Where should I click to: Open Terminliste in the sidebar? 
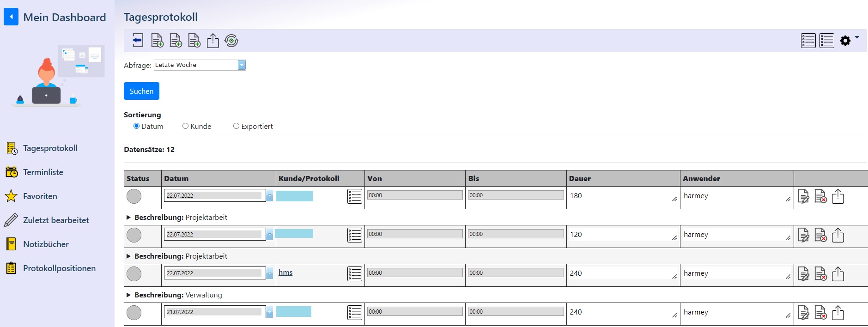(43, 172)
